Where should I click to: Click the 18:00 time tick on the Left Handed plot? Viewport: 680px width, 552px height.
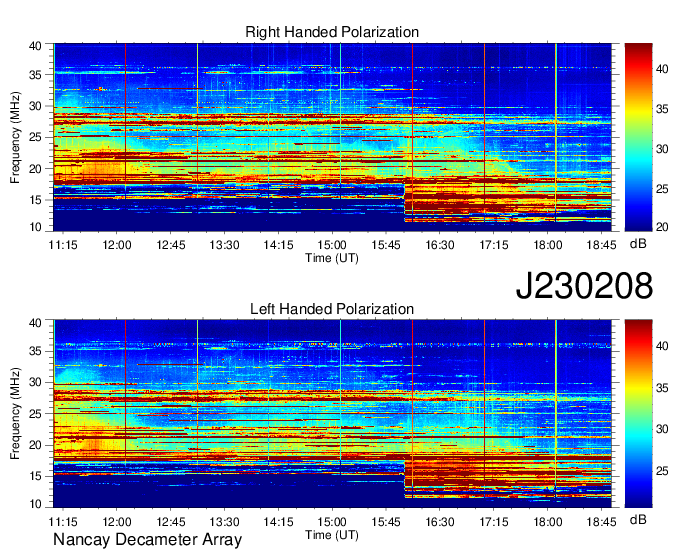point(548,522)
